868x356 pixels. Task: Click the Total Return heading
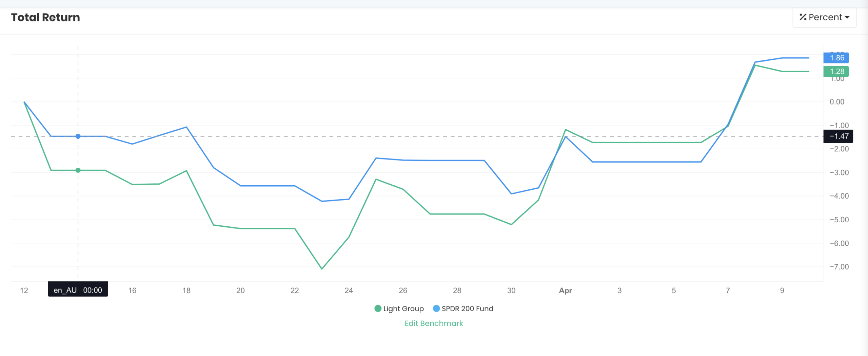click(45, 17)
